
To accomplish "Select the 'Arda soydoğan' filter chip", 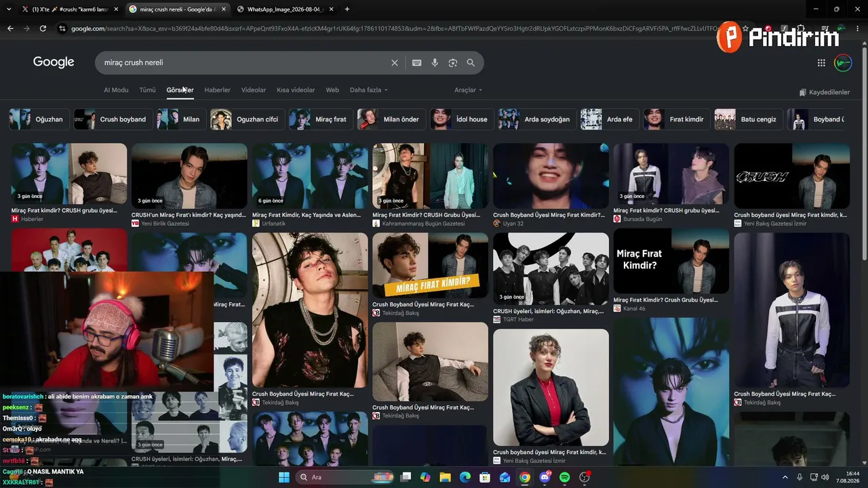I will (x=537, y=119).
